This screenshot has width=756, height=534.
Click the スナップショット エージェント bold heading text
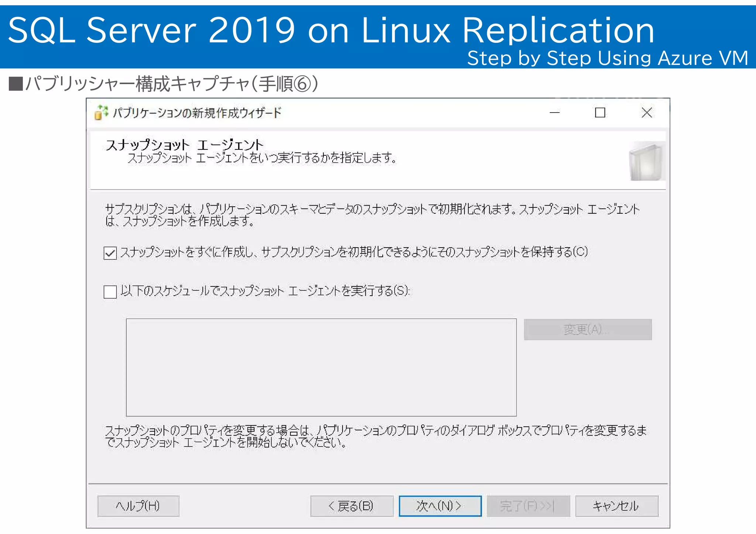185,145
